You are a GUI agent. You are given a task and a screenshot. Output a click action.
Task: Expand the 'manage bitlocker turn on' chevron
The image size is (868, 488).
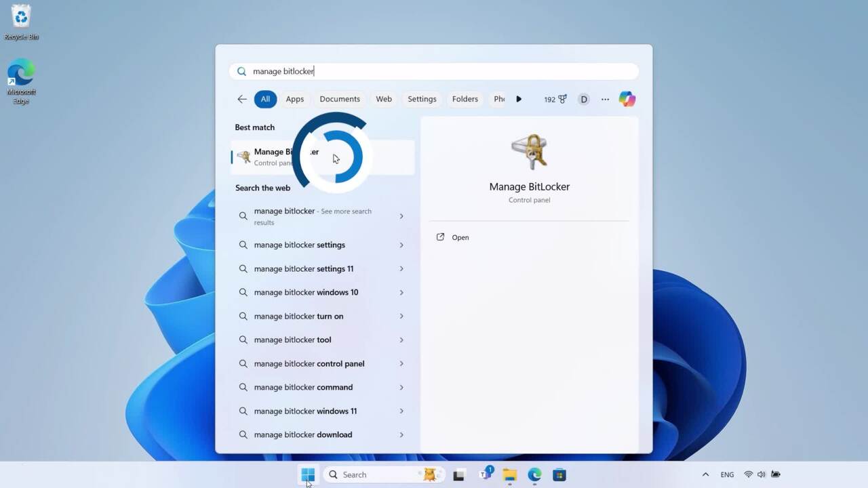pyautogui.click(x=401, y=316)
